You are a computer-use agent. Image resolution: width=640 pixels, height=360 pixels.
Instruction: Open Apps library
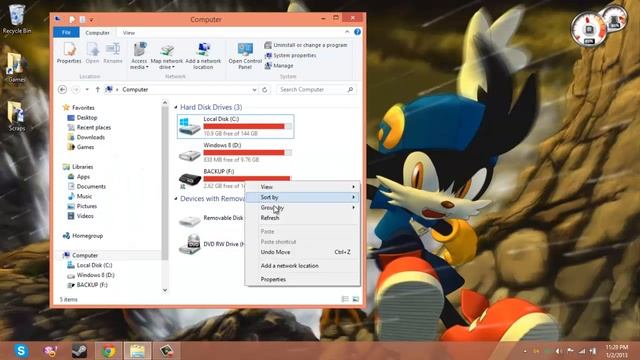click(x=79, y=177)
